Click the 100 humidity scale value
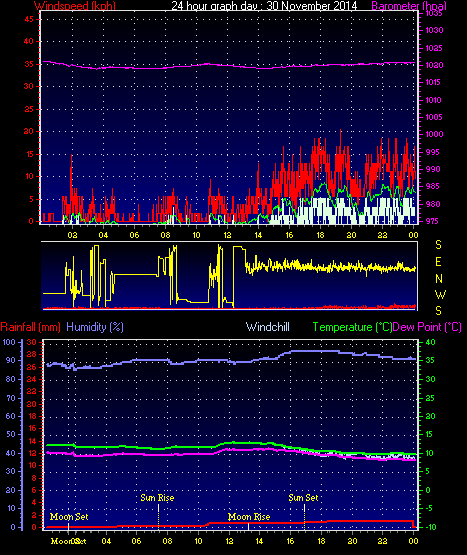Viewport: 467px width, 555px height. (9, 342)
